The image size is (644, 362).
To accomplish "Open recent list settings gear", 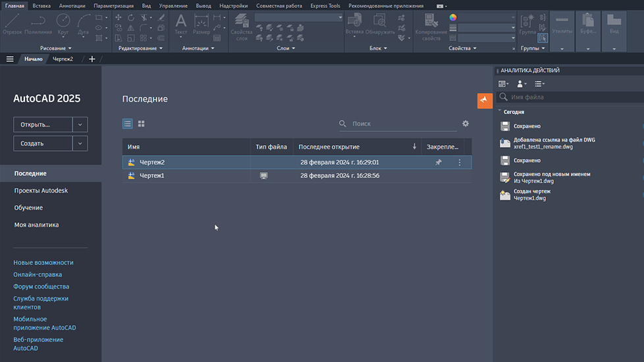I will (x=466, y=123).
